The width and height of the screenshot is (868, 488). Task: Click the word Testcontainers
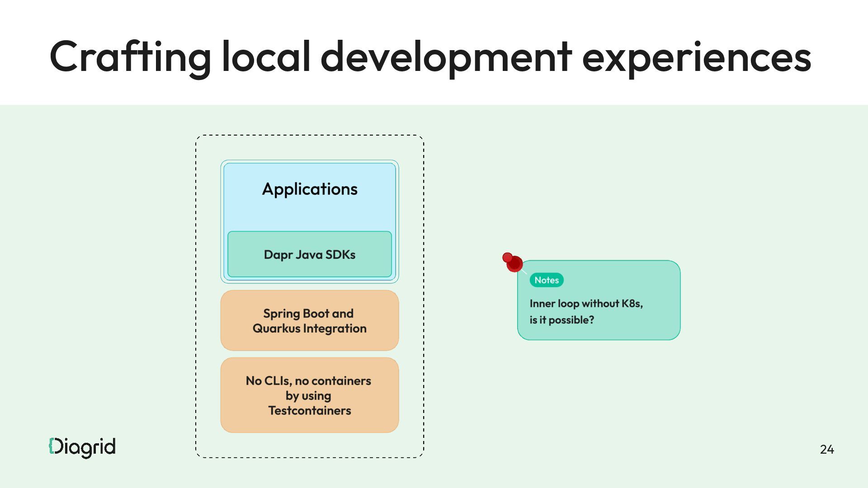pyautogui.click(x=310, y=410)
